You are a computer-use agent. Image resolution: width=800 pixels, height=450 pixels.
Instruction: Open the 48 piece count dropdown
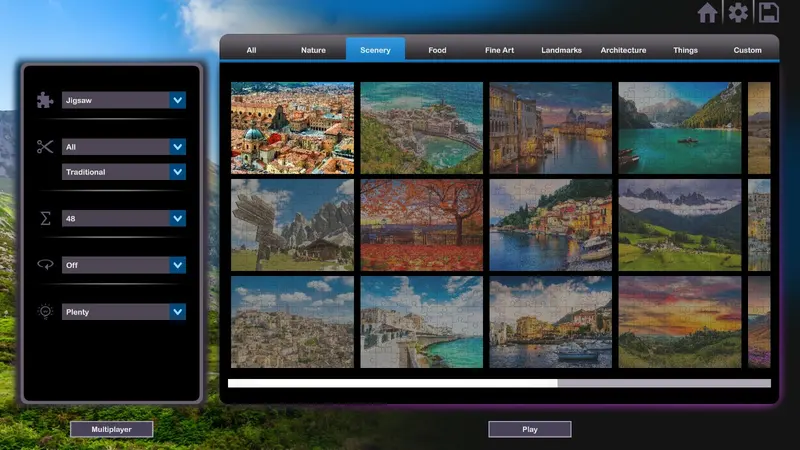click(x=123, y=218)
